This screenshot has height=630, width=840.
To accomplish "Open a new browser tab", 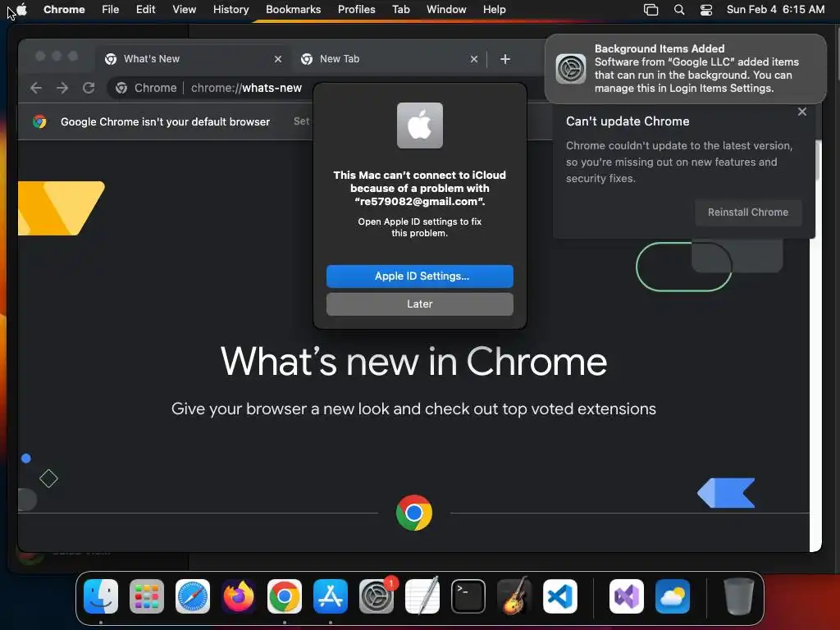I will [505, 59].
